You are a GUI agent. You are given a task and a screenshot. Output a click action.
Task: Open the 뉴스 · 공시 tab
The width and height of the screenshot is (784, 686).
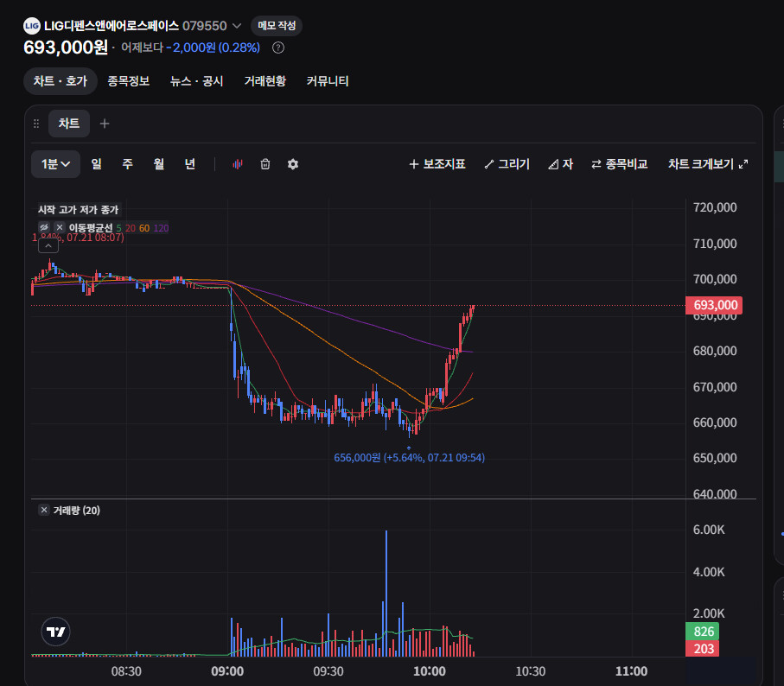[196, 81]
